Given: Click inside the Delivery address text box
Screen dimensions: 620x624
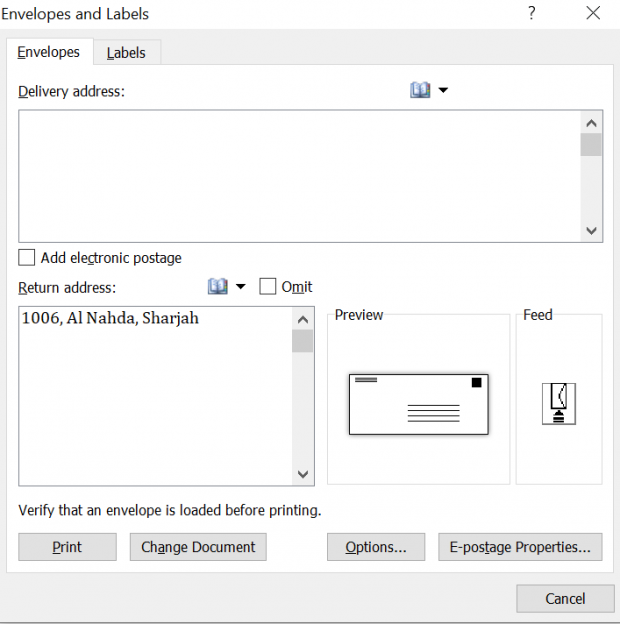Looking at the screenshot, I should (x=298, y=176).
